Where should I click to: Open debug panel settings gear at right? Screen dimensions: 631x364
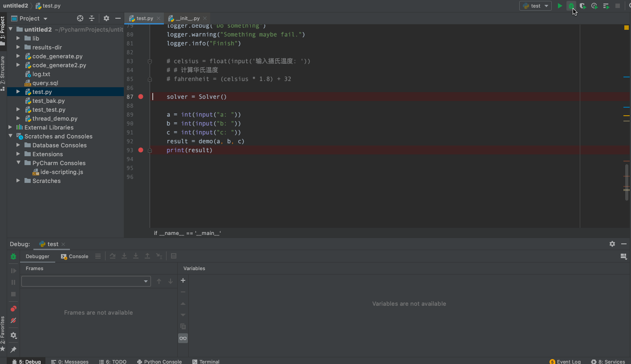click(x=612, y=244)
